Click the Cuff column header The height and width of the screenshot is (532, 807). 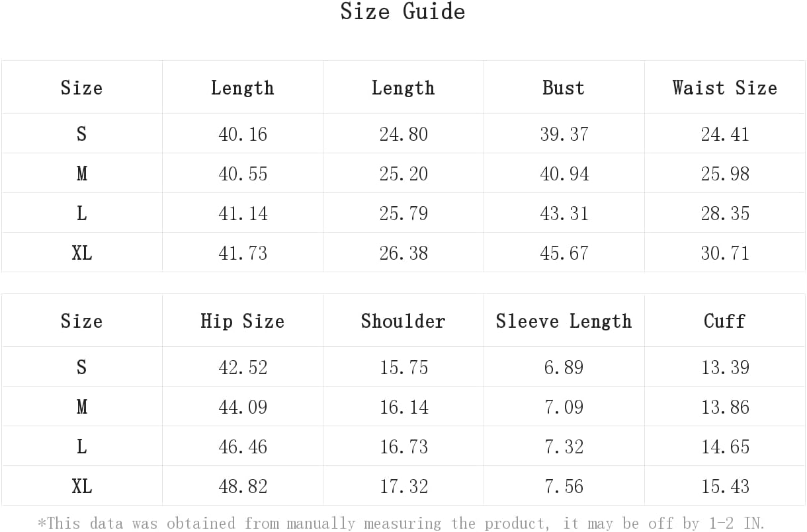(725, 321)
